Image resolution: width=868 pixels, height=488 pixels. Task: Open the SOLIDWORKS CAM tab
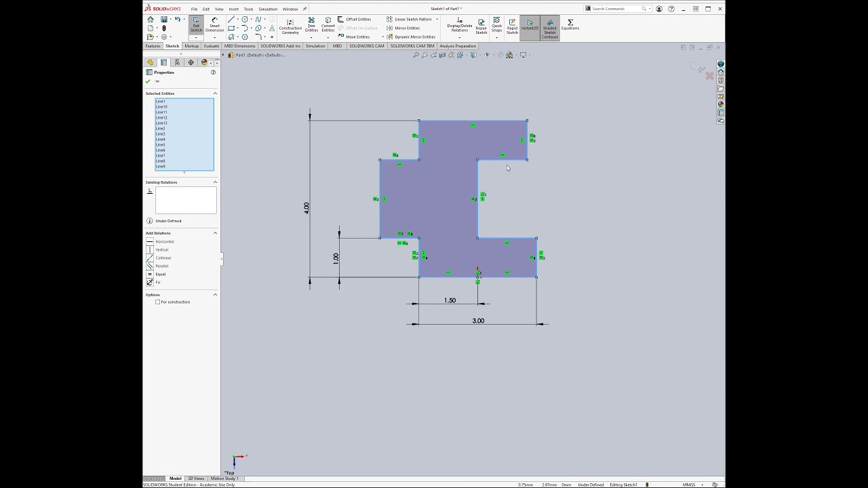[367, 46]
